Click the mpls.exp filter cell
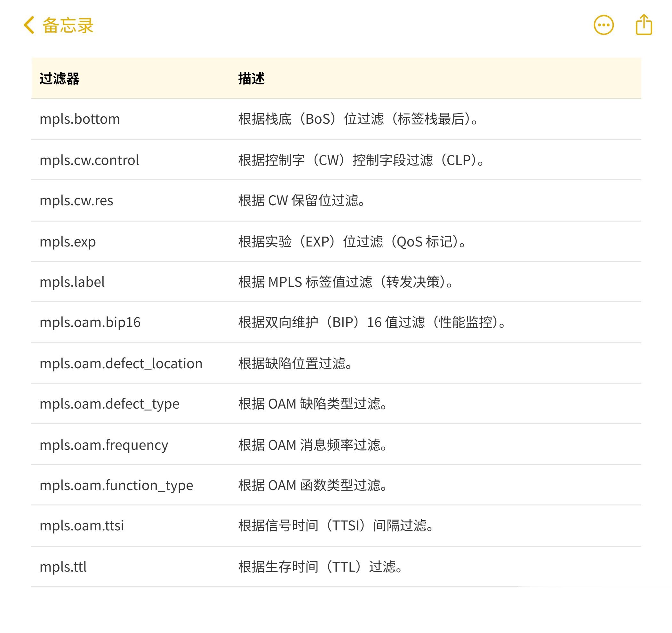672x633 pixels. click(68, 241)
